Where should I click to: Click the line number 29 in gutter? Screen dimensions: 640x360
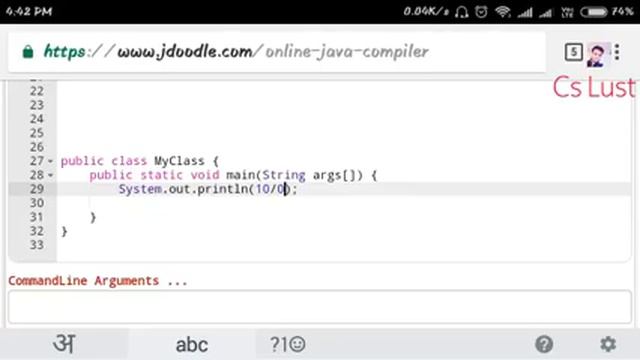tap(37, 189)
